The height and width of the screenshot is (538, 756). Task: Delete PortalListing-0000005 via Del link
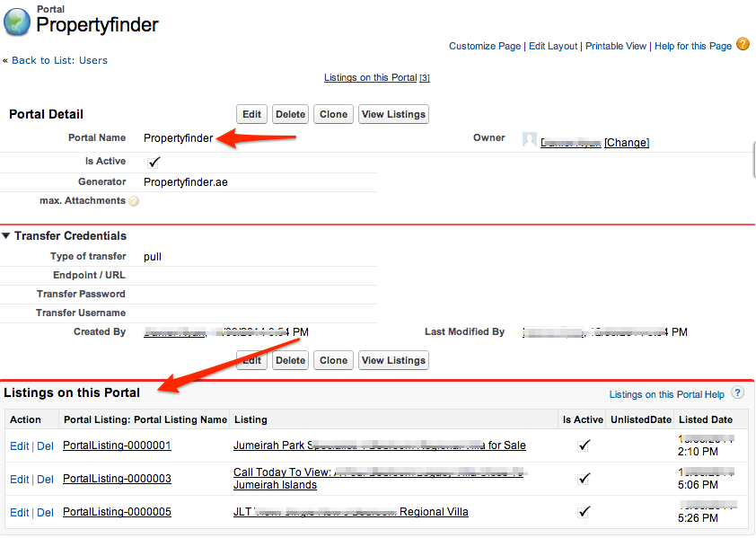pos(45,513)
